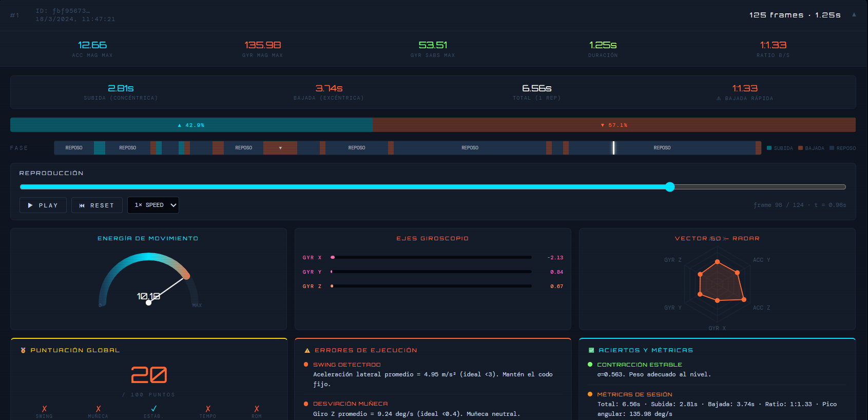Click the MÉTRICAS DE SESIÓN heading

click(x=635, y=394)
